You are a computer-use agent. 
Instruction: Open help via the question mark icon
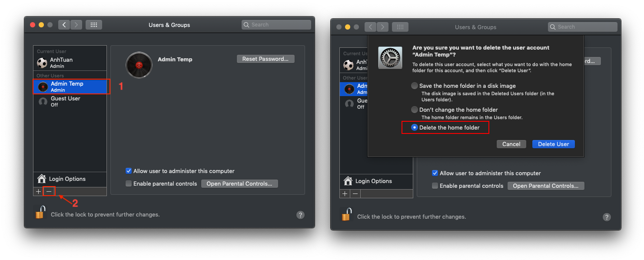(x=300, y=214)
